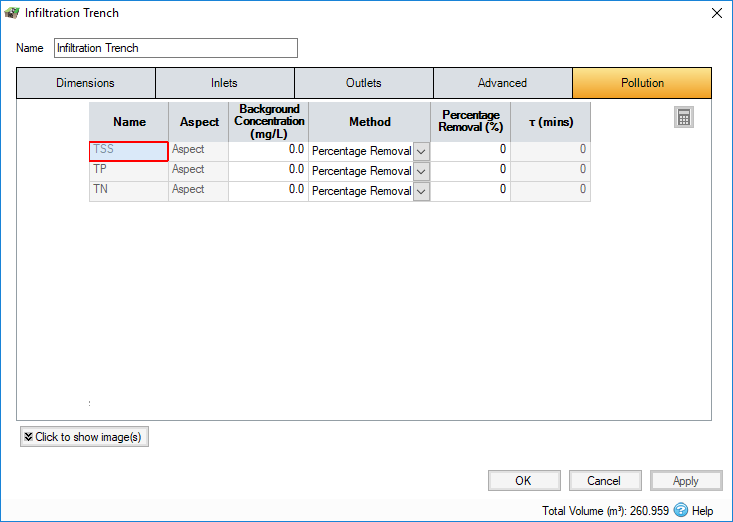Confirm with the OK button

pos(524,480)
